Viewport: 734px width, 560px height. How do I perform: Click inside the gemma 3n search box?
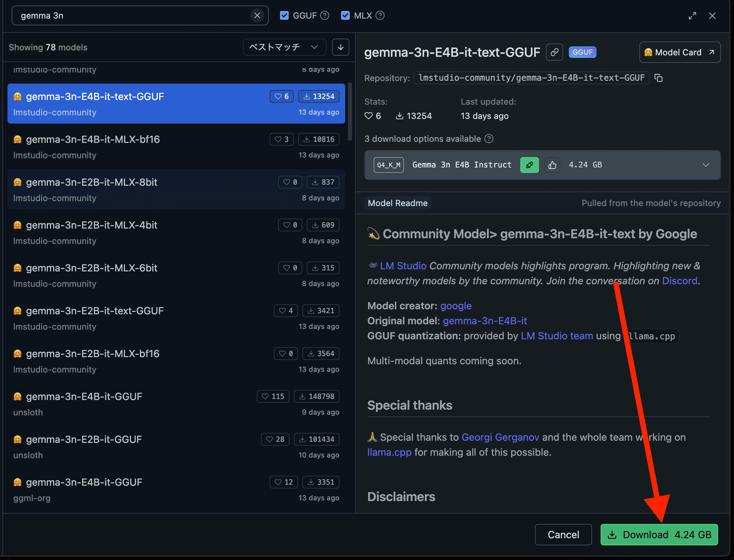click(x=132, y=16)
